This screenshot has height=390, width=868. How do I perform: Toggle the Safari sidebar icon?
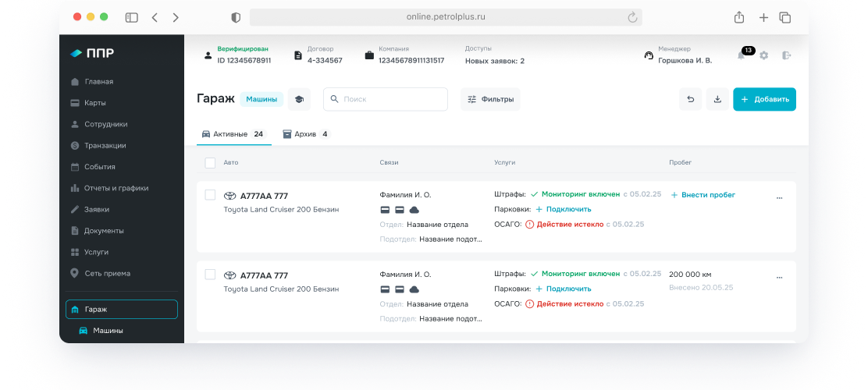131,17
